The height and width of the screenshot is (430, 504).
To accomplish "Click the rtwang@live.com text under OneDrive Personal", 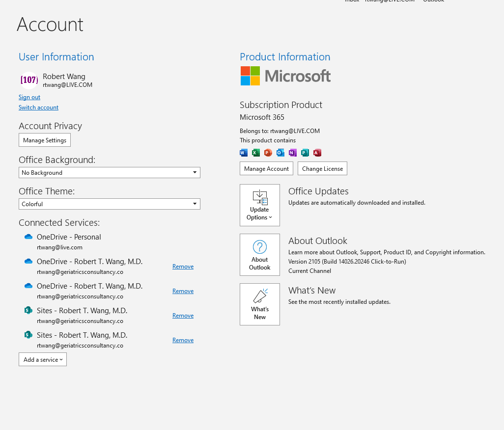I will [59, 247].
